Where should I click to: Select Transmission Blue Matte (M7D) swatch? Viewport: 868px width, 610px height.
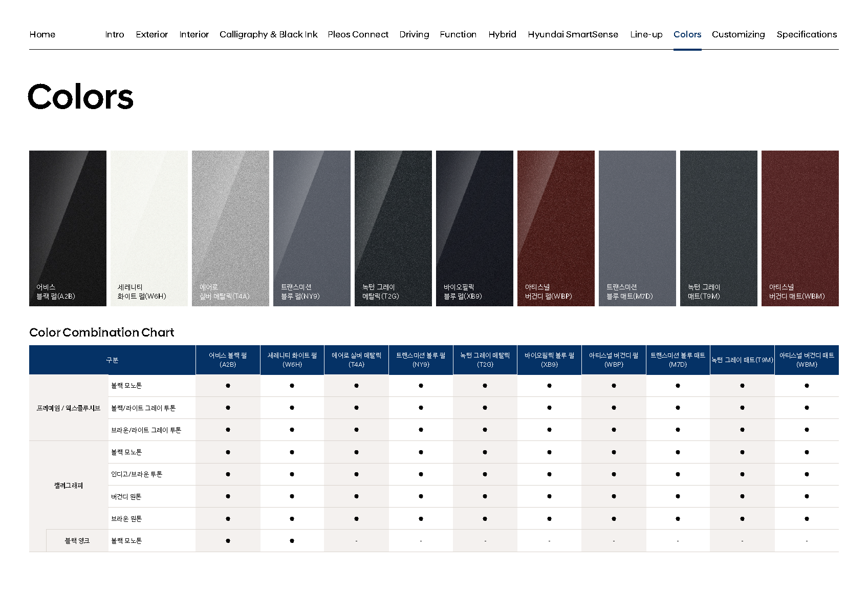pos(637,228)
